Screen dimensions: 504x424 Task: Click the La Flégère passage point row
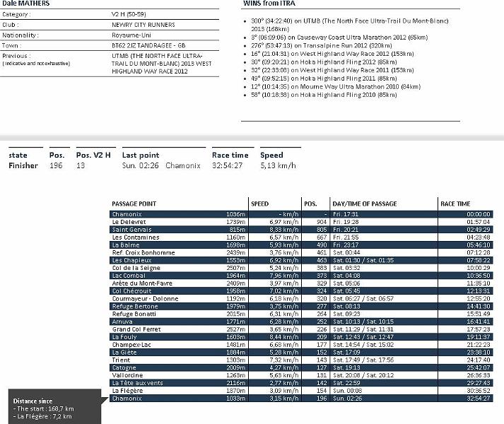pos(300,391)
